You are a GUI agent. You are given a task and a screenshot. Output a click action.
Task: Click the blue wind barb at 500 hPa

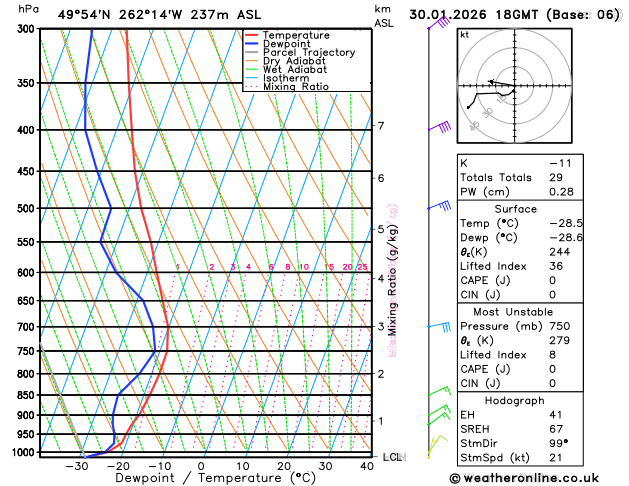pos(439,206)
